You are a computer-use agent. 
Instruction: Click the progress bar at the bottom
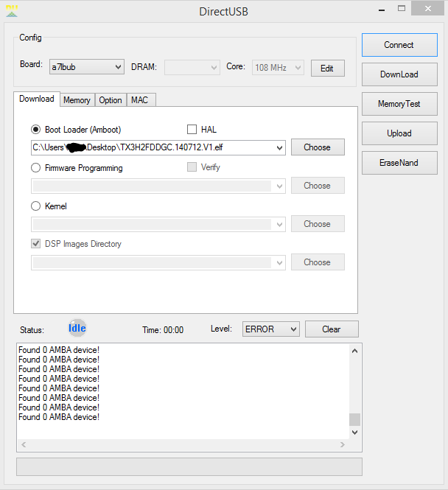(x=189, y=466)
